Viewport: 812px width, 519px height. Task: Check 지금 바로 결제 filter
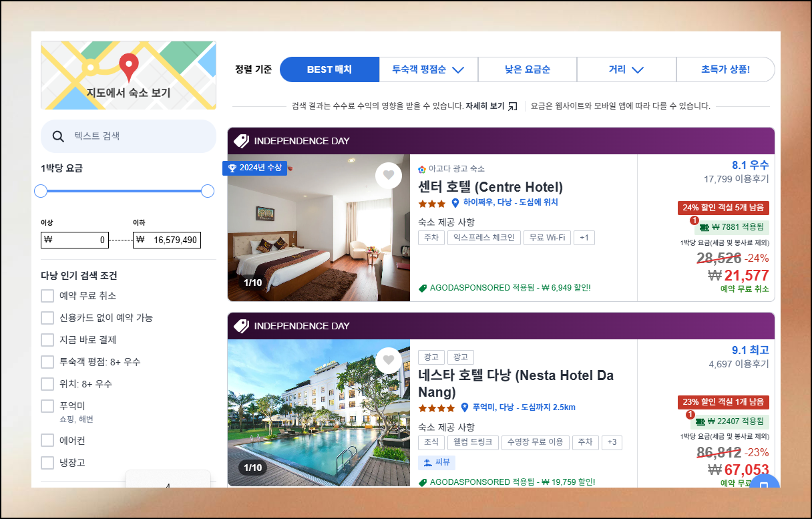point(47,340)
